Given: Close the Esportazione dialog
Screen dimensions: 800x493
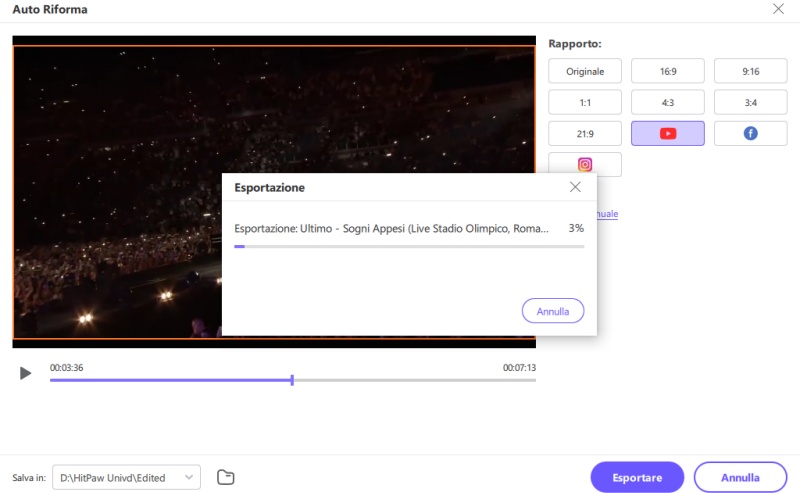Looking at the screenshot, I should tap(575, 187).
